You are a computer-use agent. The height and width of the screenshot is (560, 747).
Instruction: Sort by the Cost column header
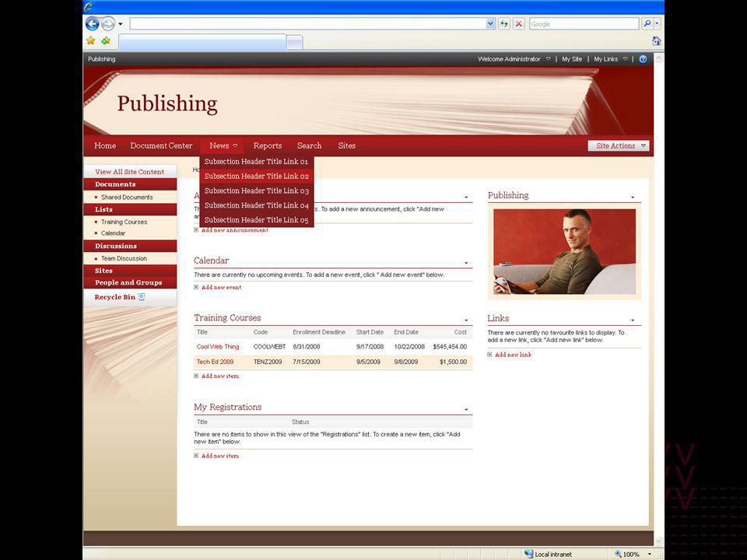coord(460,332)
